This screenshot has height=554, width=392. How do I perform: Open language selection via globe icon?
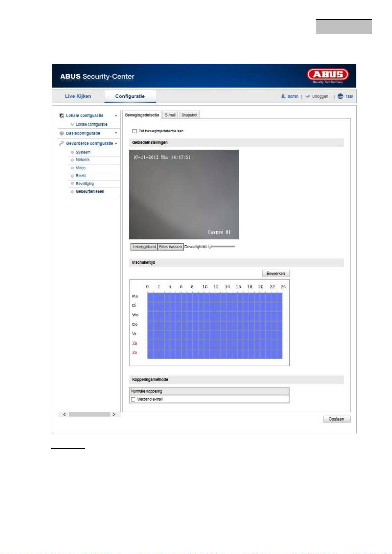pyautogui.click(x=340, y=96)
